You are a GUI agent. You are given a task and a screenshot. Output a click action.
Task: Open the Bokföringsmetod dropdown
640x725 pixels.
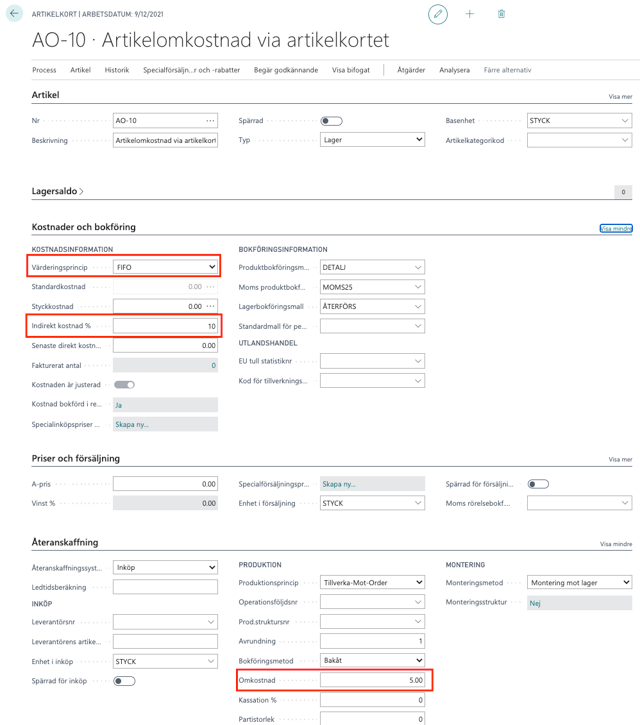tap(372, 661)
